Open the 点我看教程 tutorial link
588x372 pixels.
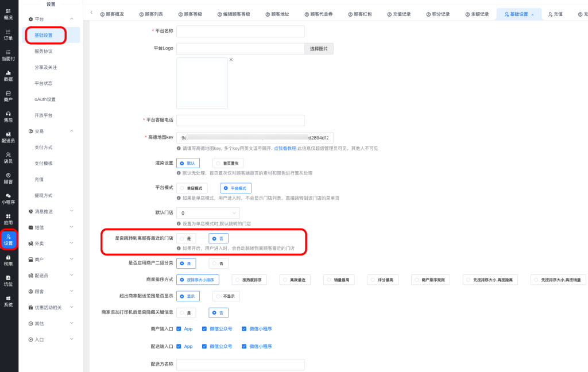coord(284,148)
